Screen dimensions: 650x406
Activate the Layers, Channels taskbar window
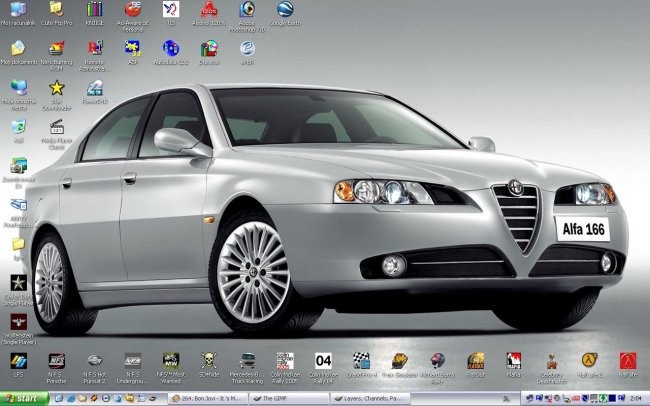tap(371, 399)
